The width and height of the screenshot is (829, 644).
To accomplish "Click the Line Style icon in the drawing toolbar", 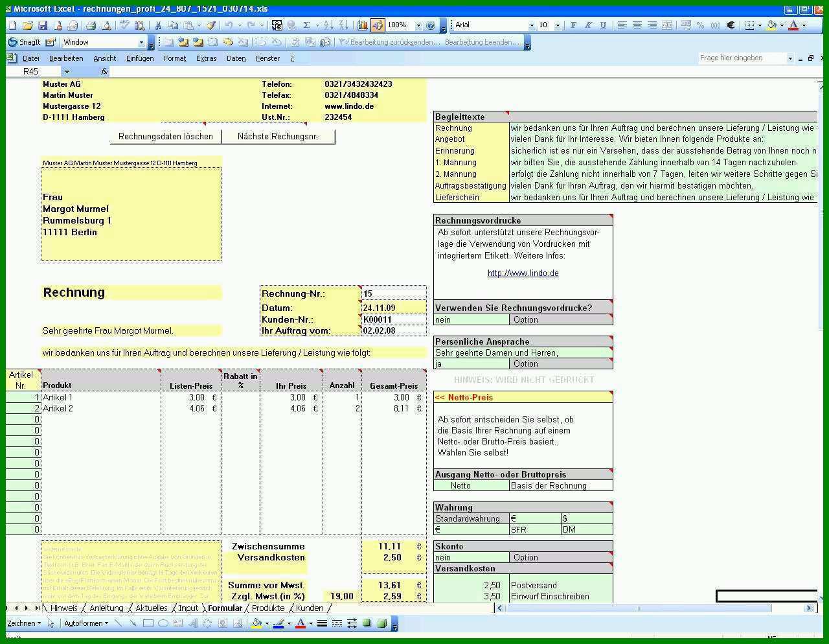I will [x=322, y=623].
